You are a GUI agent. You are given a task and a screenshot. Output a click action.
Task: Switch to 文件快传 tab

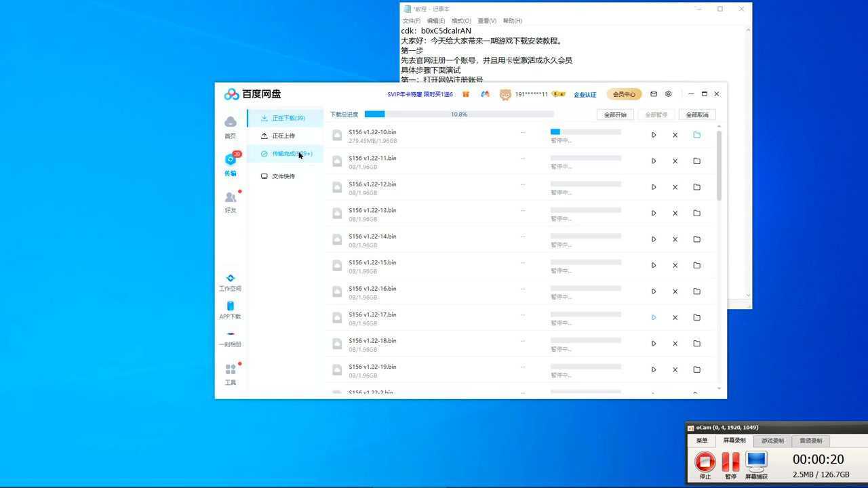(285, 176)
